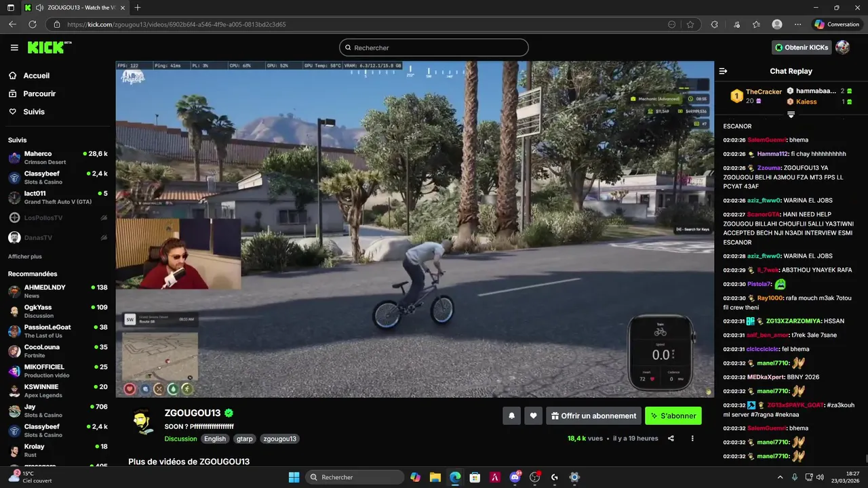Select the gtarp tag
This screenshot has height=488, width=868.
pyautogui.click(x=245, y=439)
